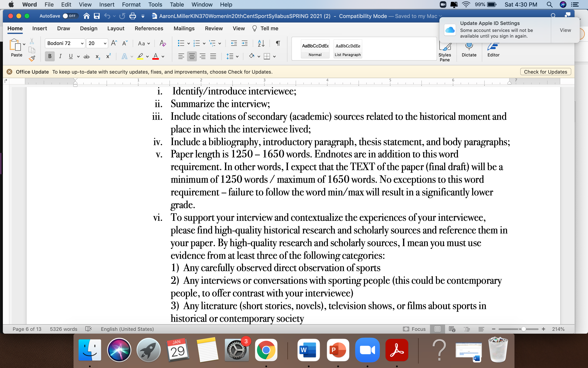Open the References ribbon tab
Image resolution: width=588 pixels, height=368 pixels.
[149, 28]
